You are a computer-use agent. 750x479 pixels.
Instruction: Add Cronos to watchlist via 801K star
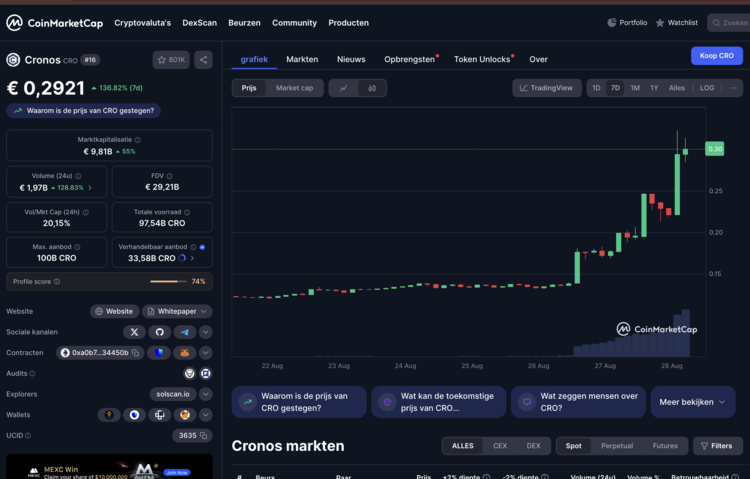click(x=171, y=60)
